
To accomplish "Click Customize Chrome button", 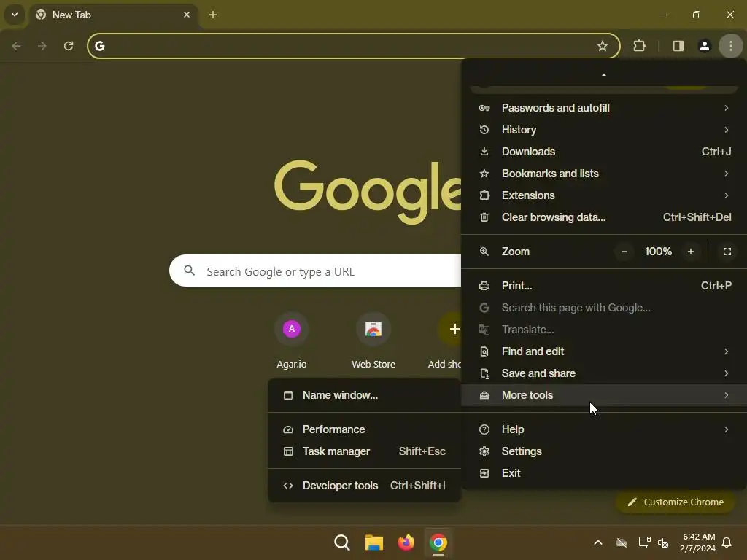I will coord(676,502).
